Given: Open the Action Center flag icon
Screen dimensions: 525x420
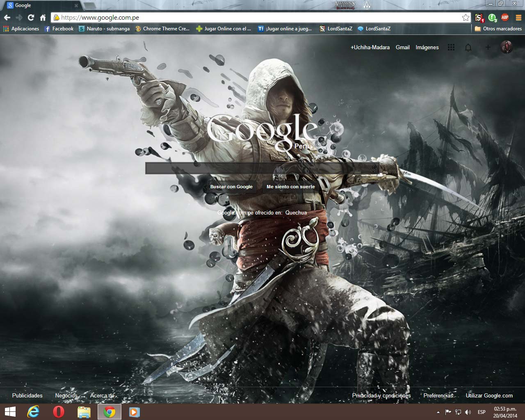Looking at the screenshot, I should point(448,412).
